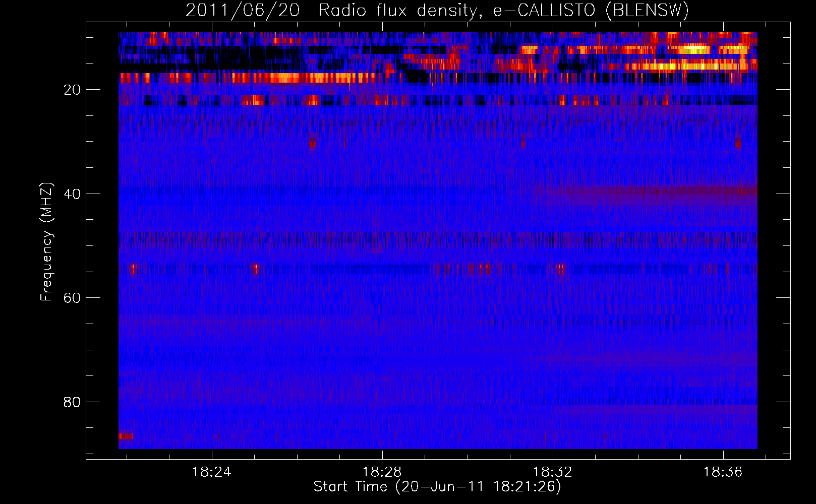
Task: Click the 'Start Time (20-Jun-11 18:21:26)' label
Action: click(x=437, y=487)
